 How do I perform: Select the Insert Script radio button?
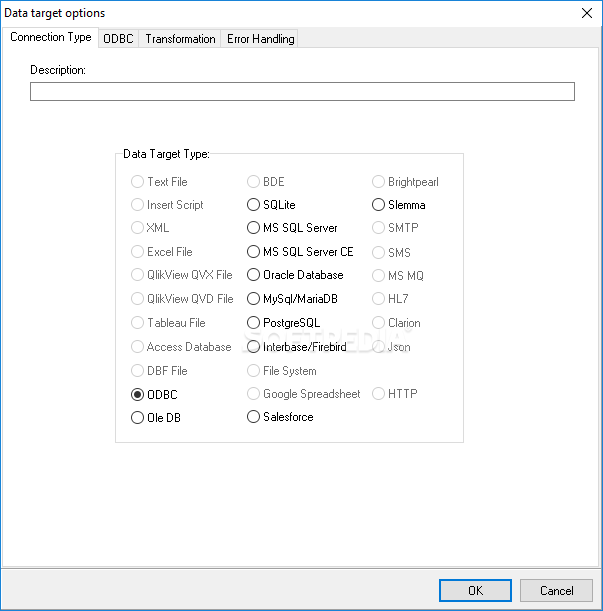137,205
